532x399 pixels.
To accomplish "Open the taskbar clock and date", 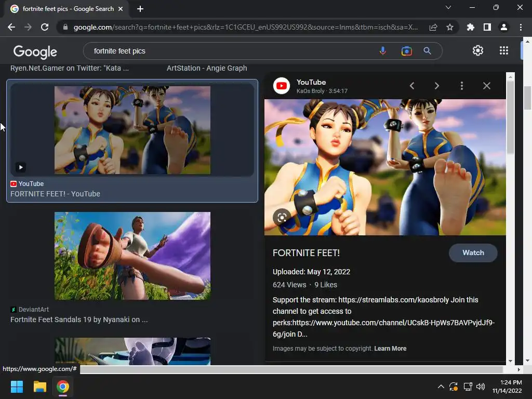I will (x=507, y=387).
